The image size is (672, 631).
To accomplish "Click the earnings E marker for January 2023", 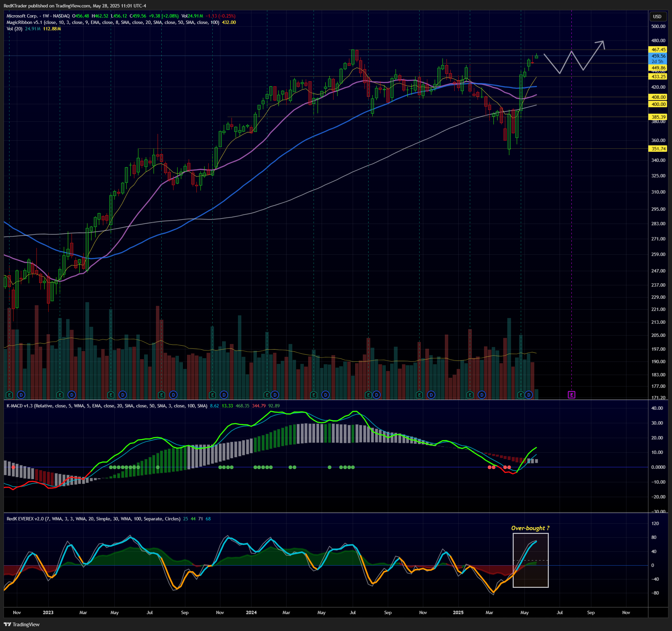I will click(60, 395).
